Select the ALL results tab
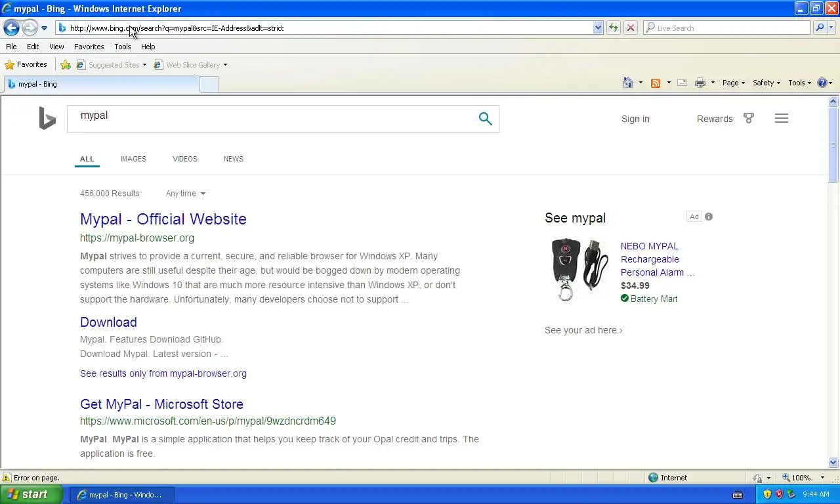 (x=87, y=159)
